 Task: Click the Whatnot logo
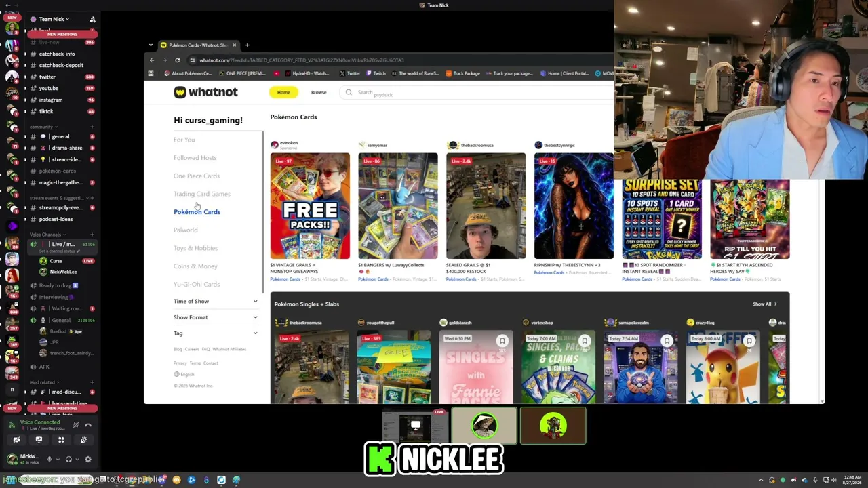pyautogui.click(x=205, y=92)
